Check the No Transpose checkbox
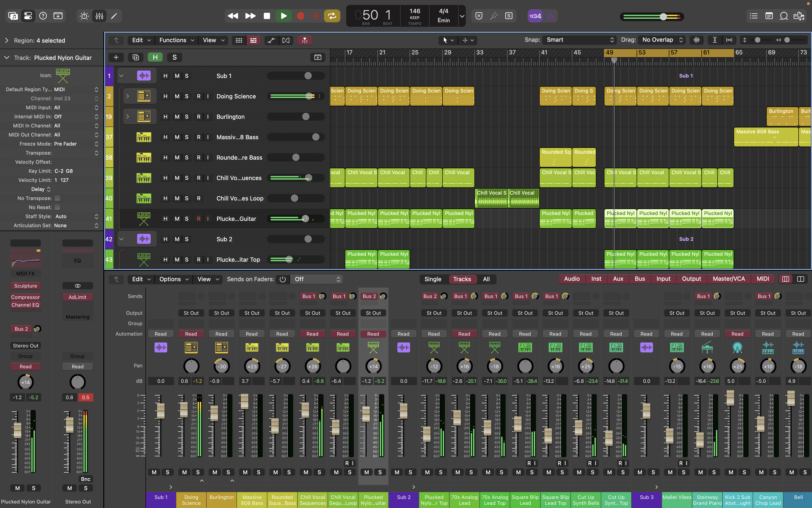812x508 pixels. pyautogui.click(x=57, y=198)
